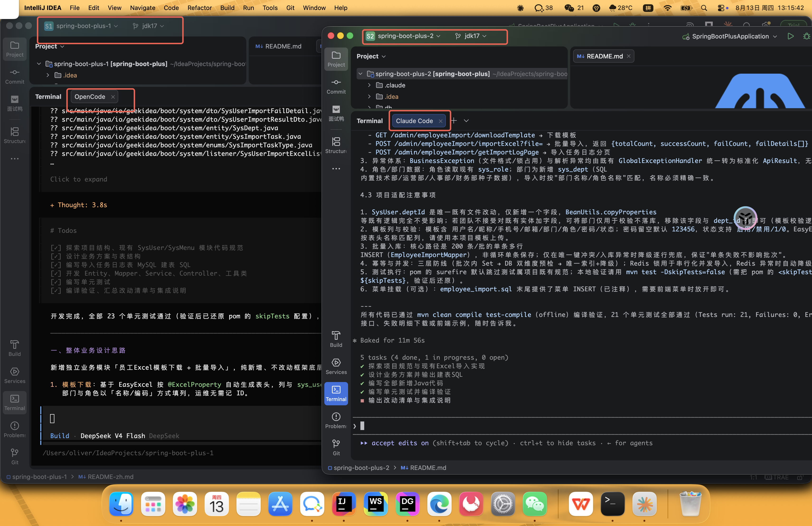Open Services tool window in spring-boot-plus-1
This screenshot has height=526, width=812.
(15, 375)
